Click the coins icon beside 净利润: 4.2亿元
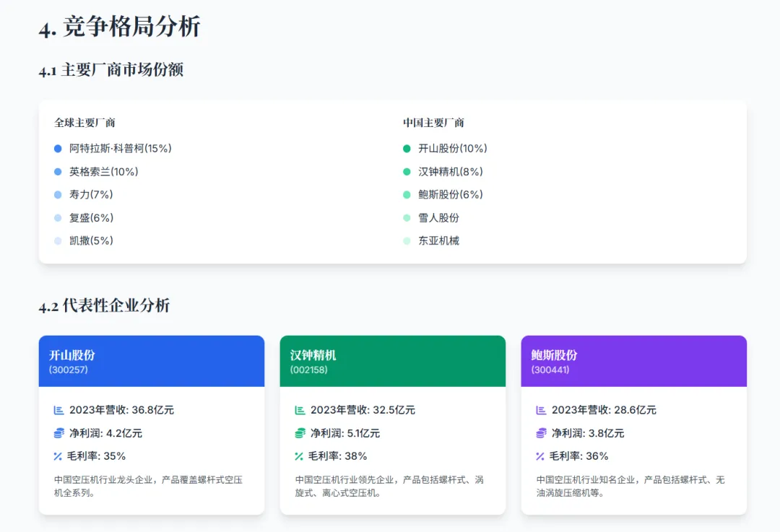Viewport: 780px width, 532px height. coord(58,433)
